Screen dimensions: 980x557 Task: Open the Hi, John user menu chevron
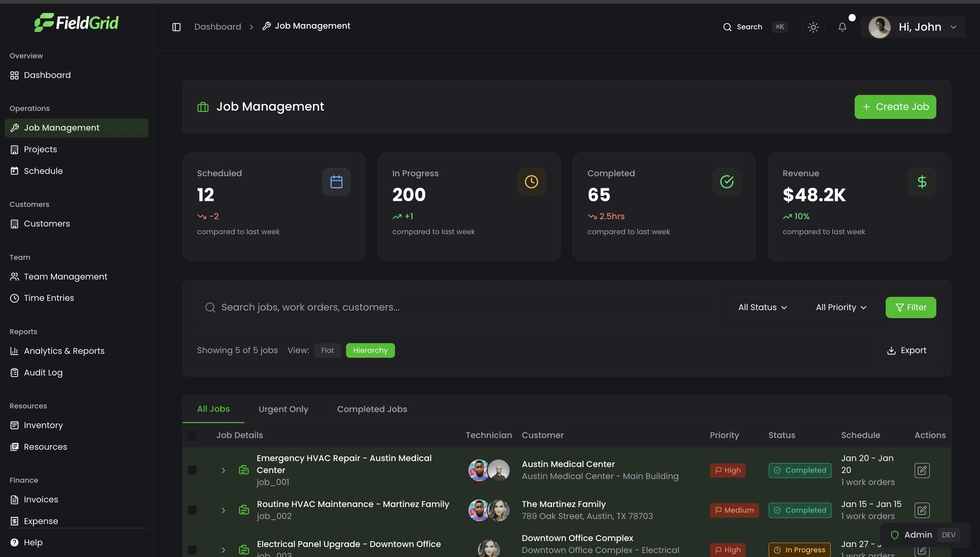tap(954, 27)
